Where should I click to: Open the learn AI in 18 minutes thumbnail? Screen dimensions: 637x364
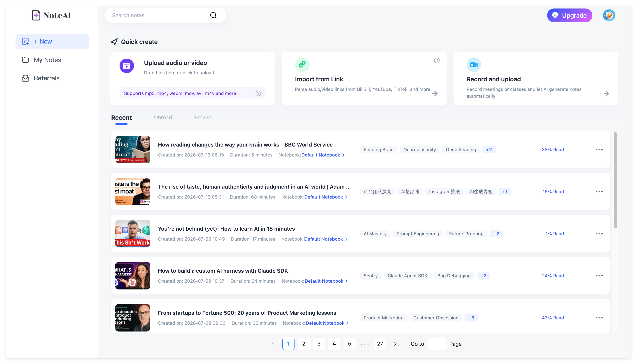132,234
